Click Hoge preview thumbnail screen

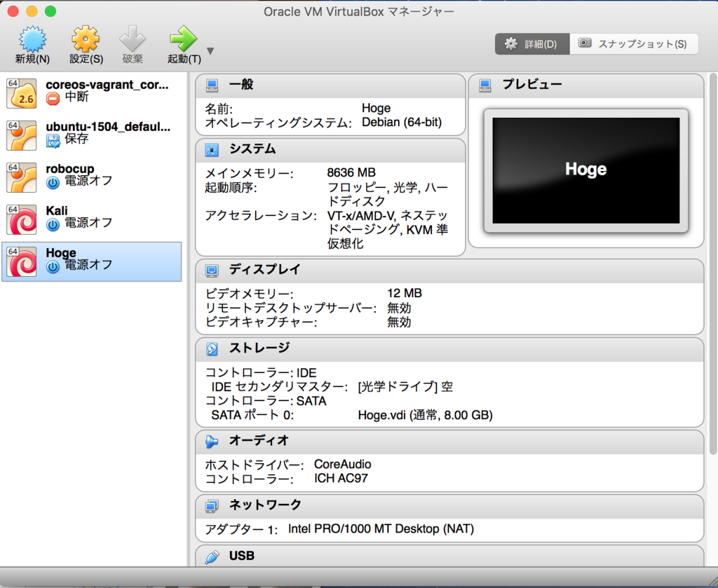(x=585, y=171)
